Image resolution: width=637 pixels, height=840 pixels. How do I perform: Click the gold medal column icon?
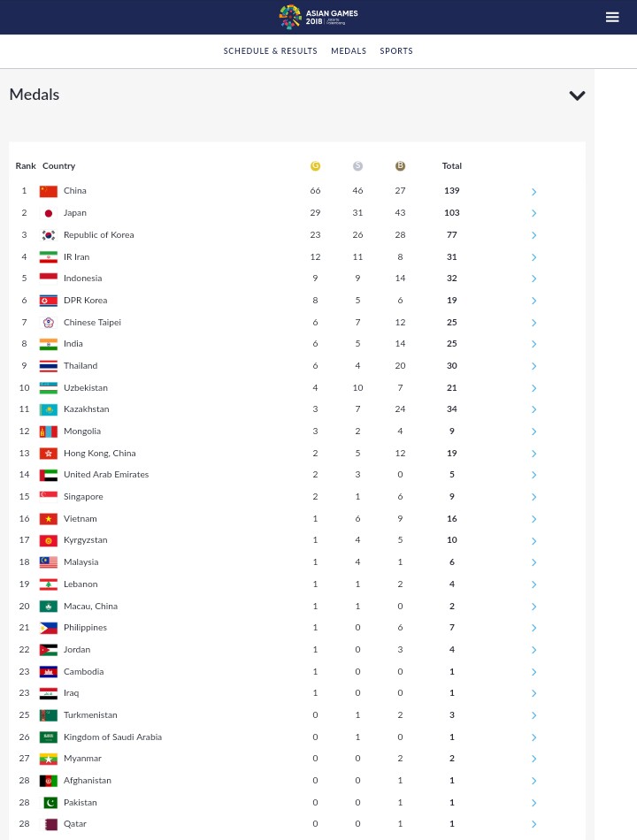pyautogui.click(x=315, y=166)
